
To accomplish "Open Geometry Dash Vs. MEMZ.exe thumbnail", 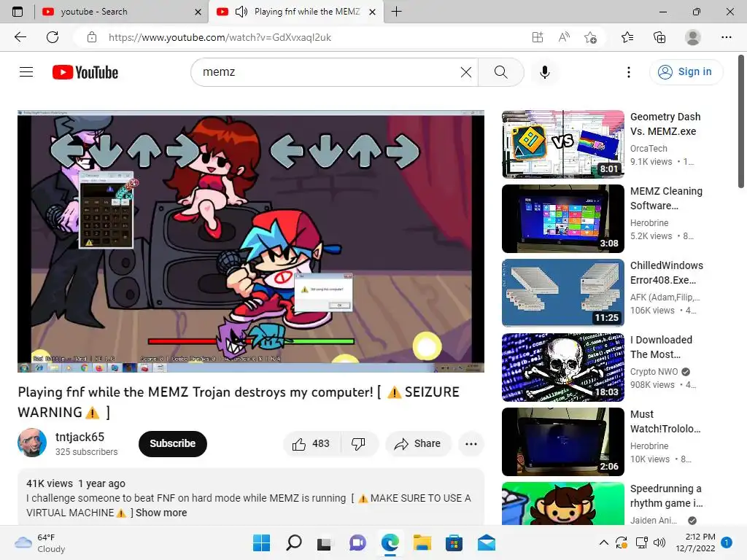I will tap(563, 144).
